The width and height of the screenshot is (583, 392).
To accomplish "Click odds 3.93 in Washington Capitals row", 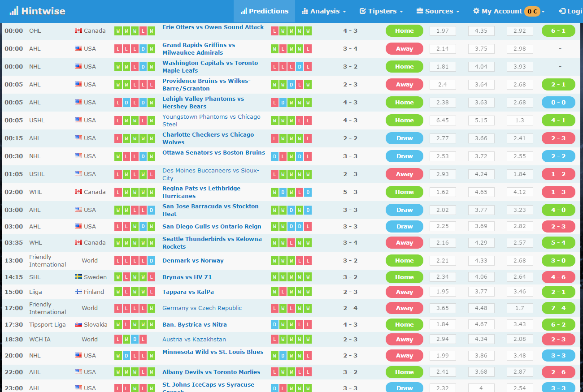I will click(x=520, y=67).
